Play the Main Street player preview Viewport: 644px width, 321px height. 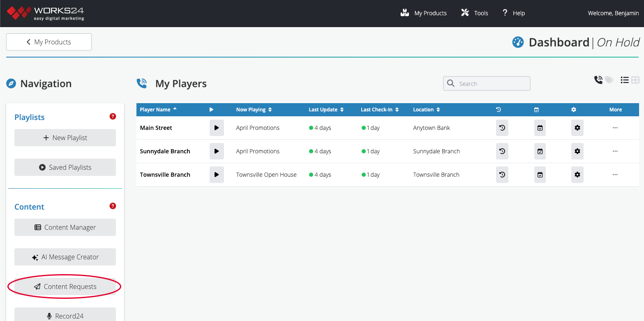pos(217,128)
